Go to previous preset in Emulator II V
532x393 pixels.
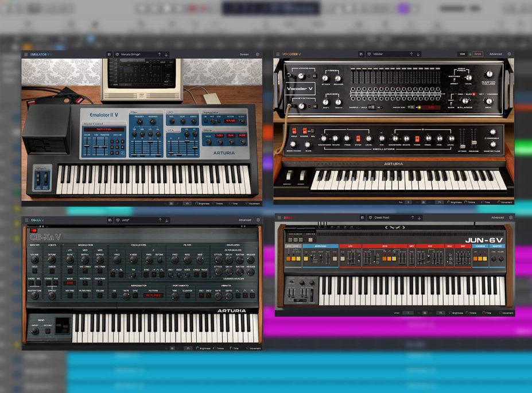click(159, 55)
